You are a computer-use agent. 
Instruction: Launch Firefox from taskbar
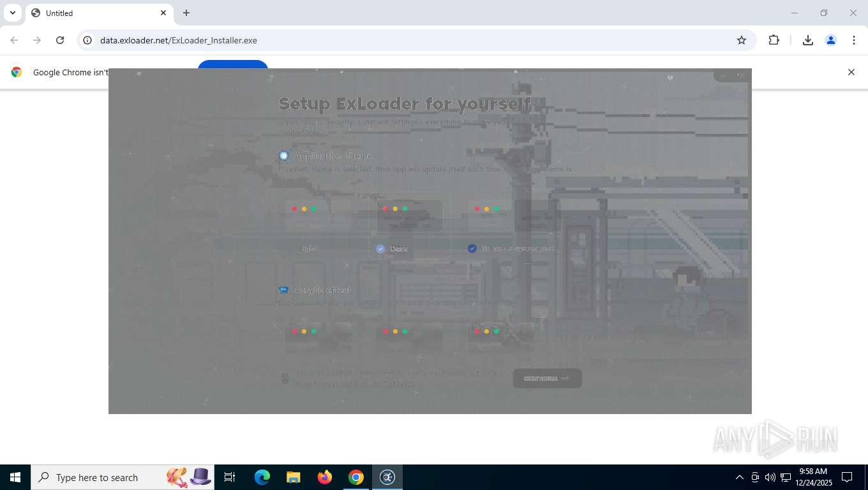click(325, 477)
